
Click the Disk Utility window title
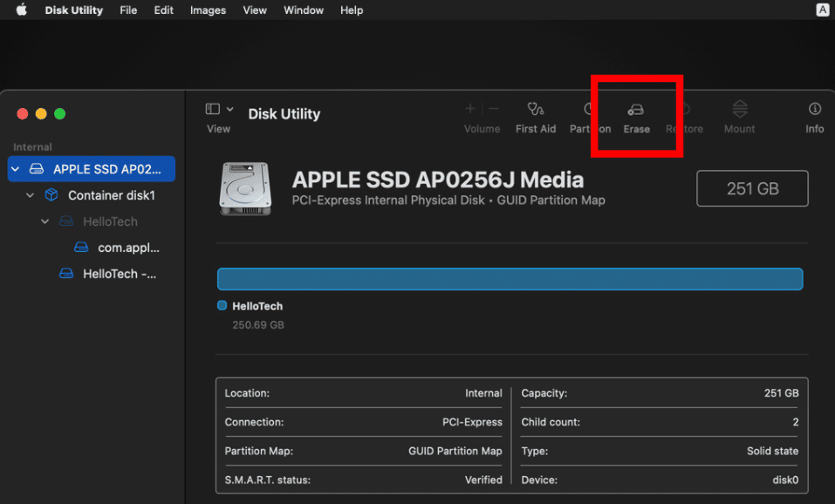tap(284, 114)
